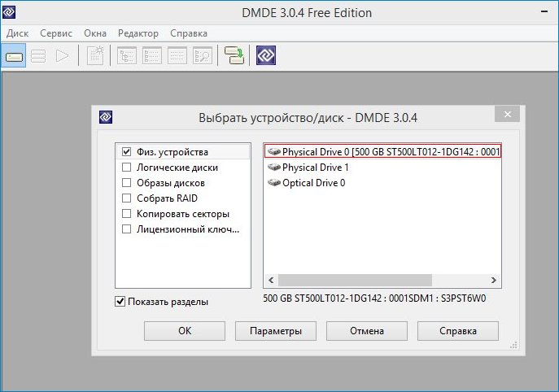Uncheck the Физ. устройства checkbox
The width and height of the screenshot is (559, 392).
[127, 152]
